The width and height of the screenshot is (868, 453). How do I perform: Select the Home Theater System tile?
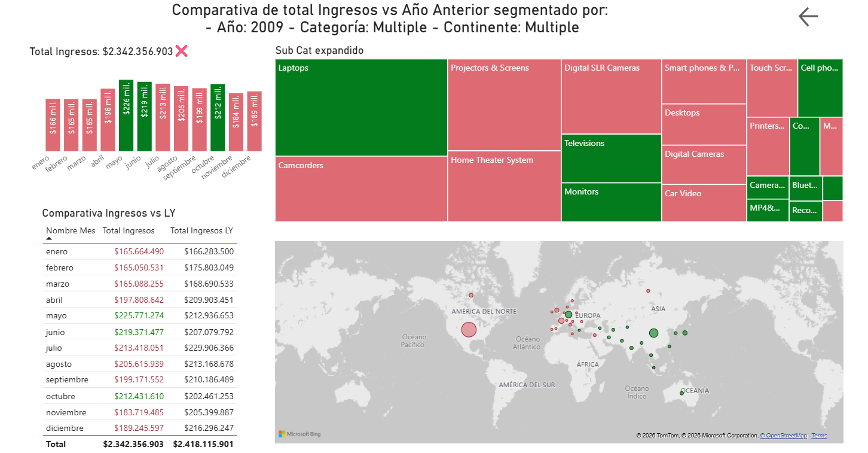point(504,186)
